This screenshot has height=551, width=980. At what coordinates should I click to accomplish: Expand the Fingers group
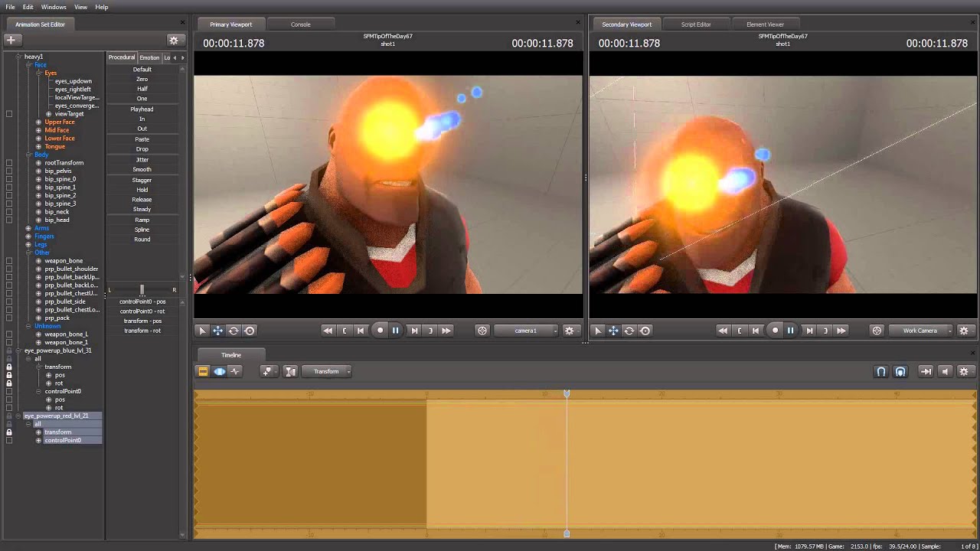(x=29, y=236)
